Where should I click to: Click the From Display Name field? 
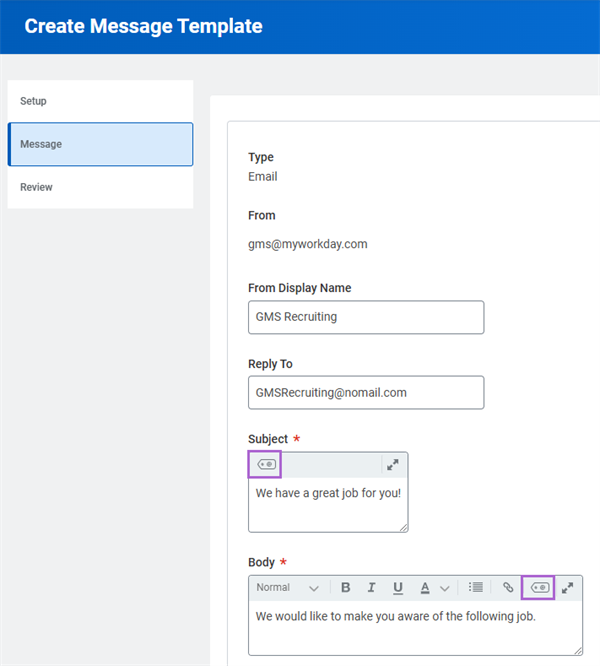point(366,317)
